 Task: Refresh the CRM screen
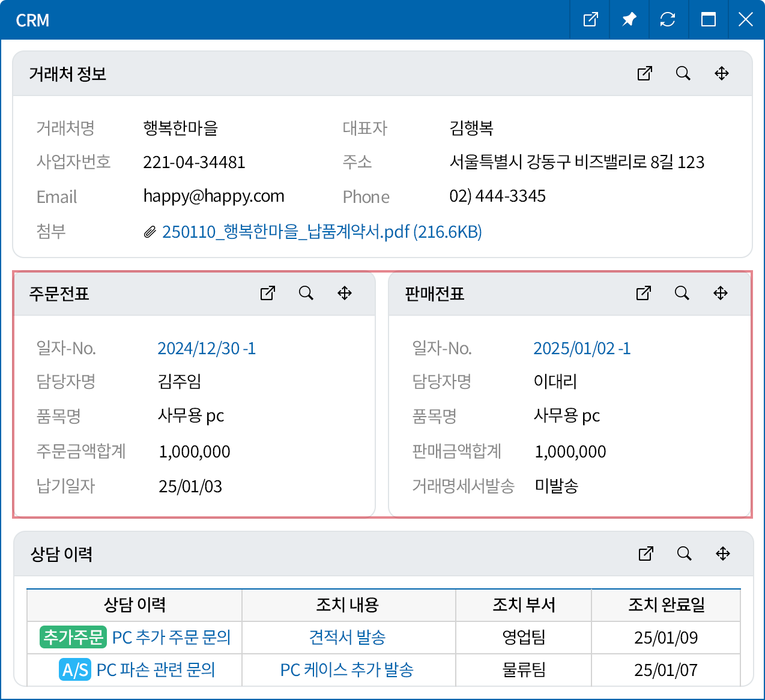click(x=668, y=19)
